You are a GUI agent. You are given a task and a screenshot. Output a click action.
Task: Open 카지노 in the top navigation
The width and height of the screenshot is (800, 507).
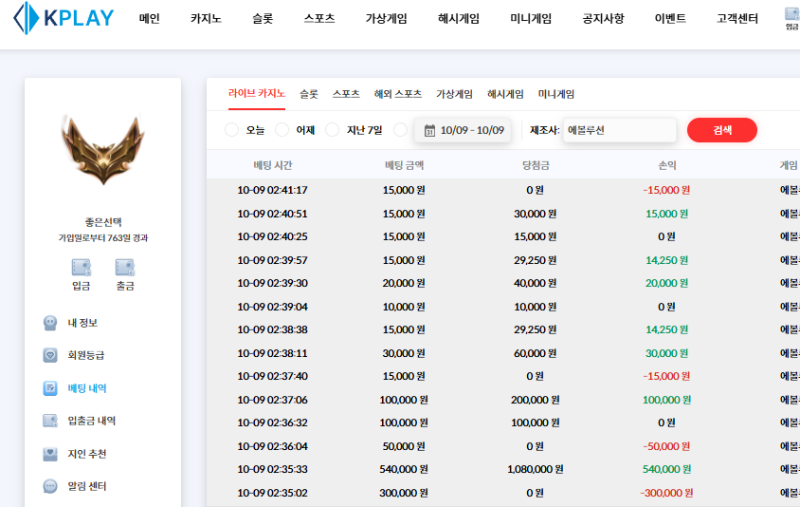pos(206,19)
